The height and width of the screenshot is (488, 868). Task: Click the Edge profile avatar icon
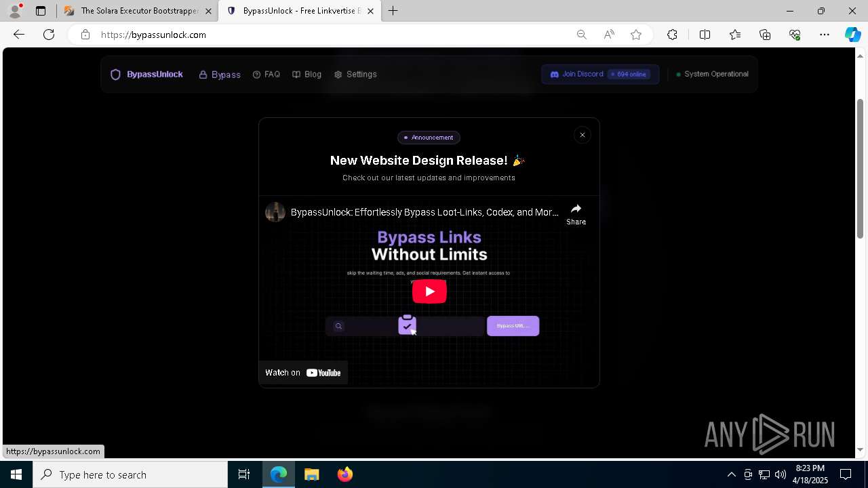[15, 11]
